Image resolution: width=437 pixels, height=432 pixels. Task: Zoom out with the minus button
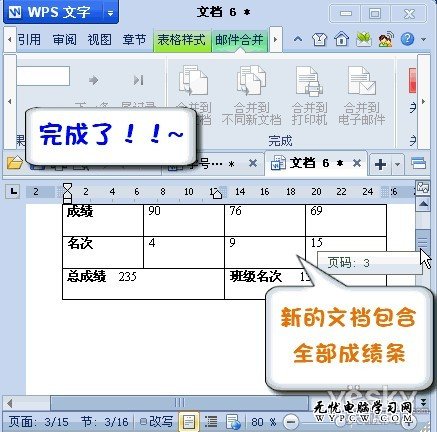coord(291,422)
